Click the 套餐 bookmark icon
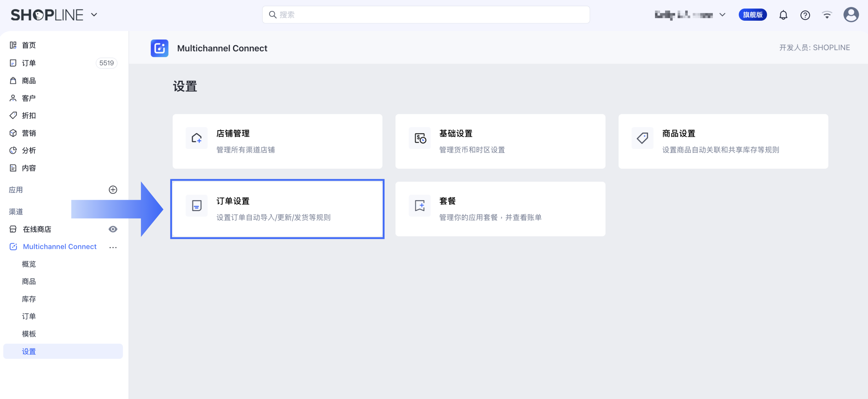Image resolution: width=868 pixels, height=399 pixels. point(420,205)
